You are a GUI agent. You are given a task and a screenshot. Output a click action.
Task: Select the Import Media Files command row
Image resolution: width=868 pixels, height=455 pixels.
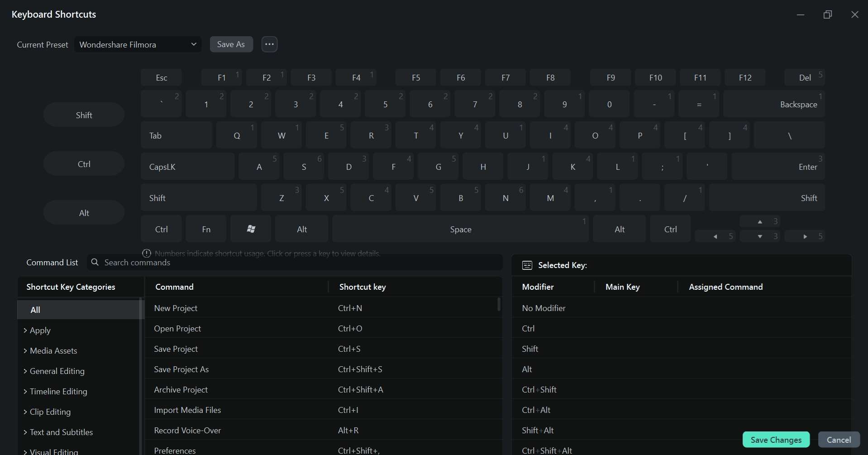click(323, 410)
